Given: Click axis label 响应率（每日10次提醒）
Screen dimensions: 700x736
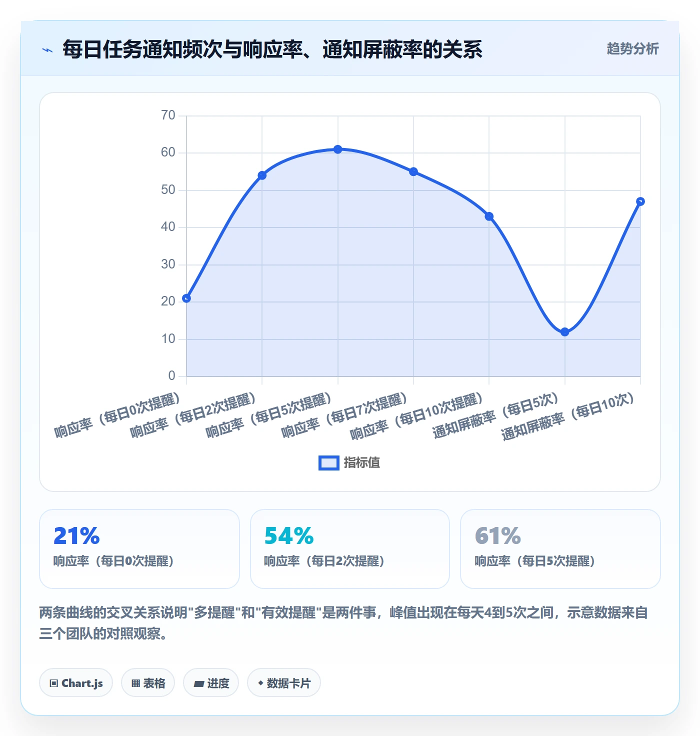Looking at the screenshot, I should [416, 416].
